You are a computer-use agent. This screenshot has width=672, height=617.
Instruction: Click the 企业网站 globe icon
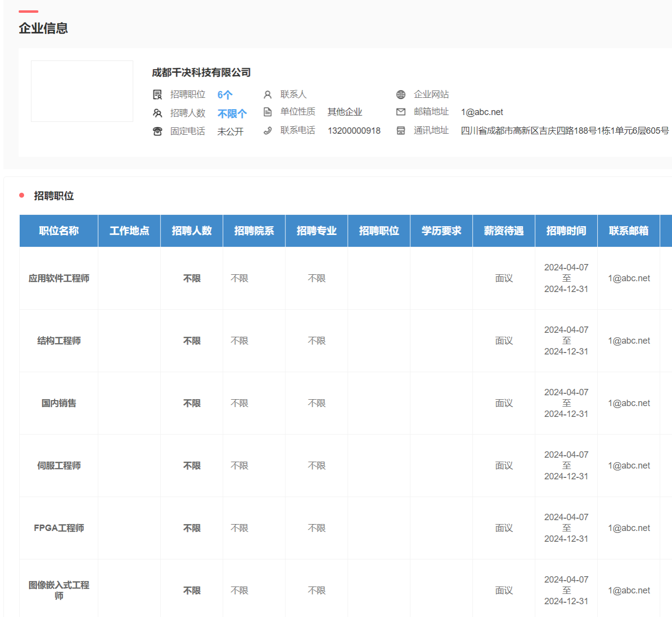coord(401,94)
